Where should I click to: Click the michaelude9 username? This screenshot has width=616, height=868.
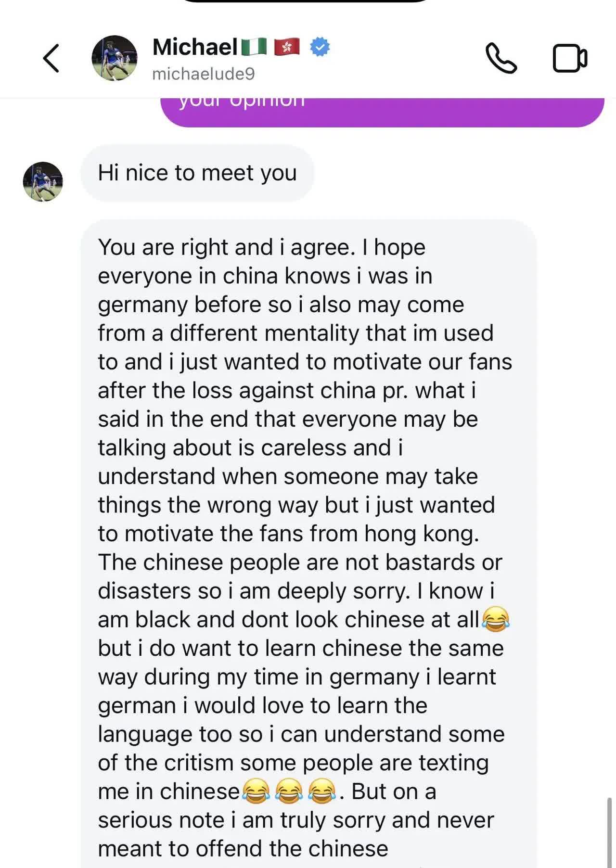pyautogui.click(x=203, y=74)
